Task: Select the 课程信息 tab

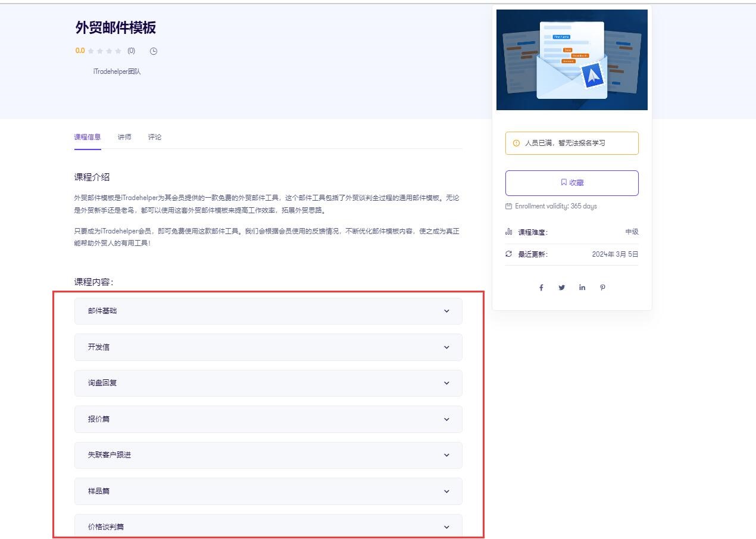Action: pyautogui.click(x=88, y=137)
